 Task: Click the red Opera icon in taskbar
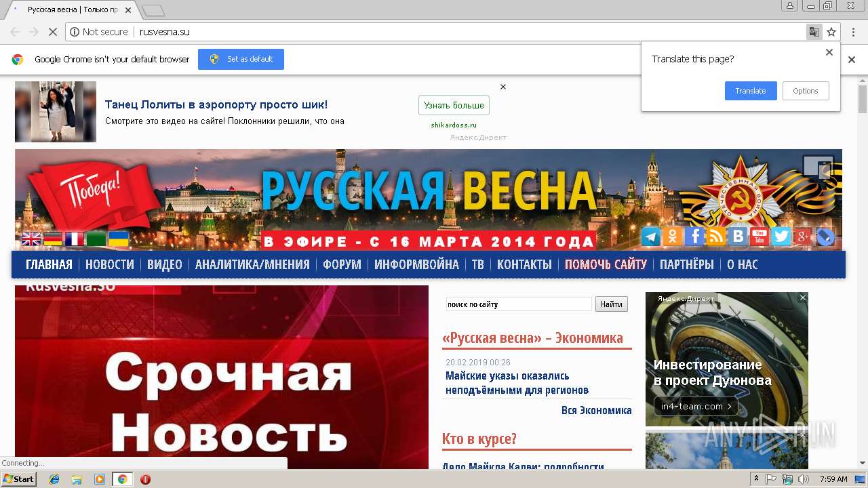pyautogui.click(x=145, y=479)
